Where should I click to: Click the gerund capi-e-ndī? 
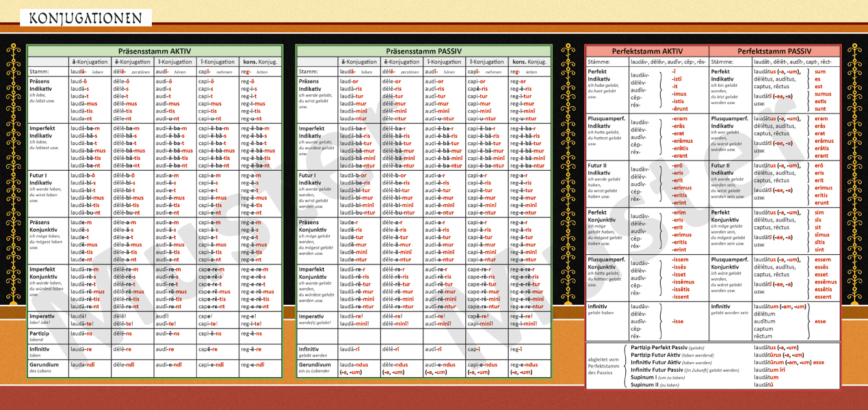pyautogui.click(x=211, y=365)
